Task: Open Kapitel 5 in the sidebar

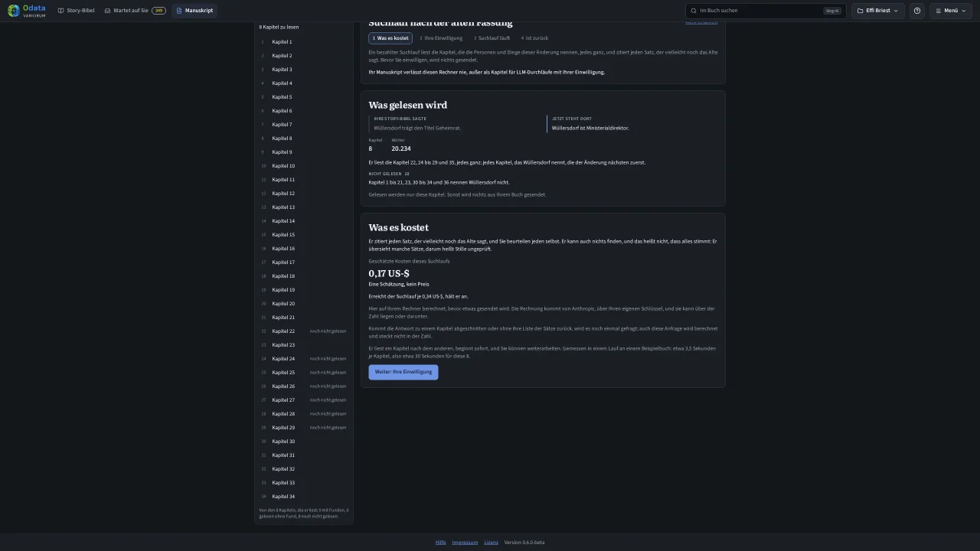Action: tap(304, 97)
